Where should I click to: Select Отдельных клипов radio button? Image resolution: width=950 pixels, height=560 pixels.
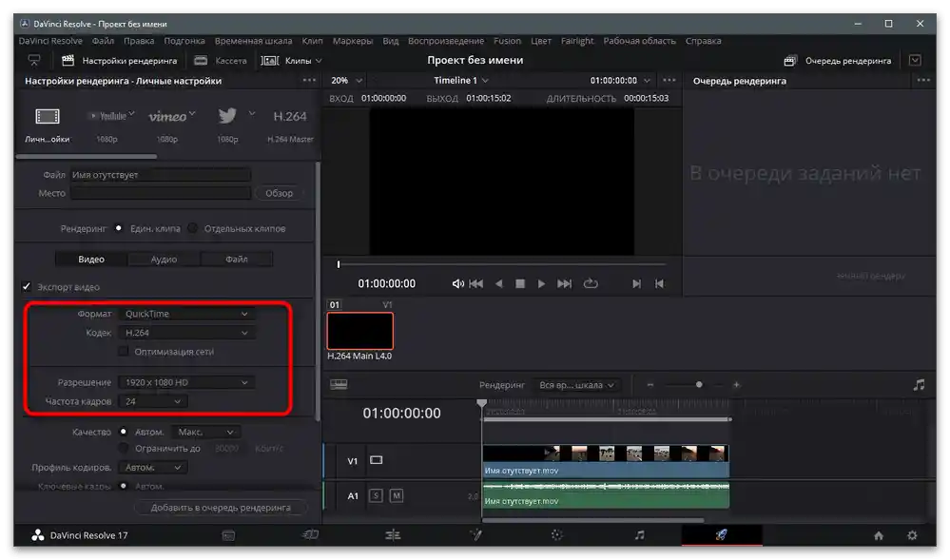(192, 228)
